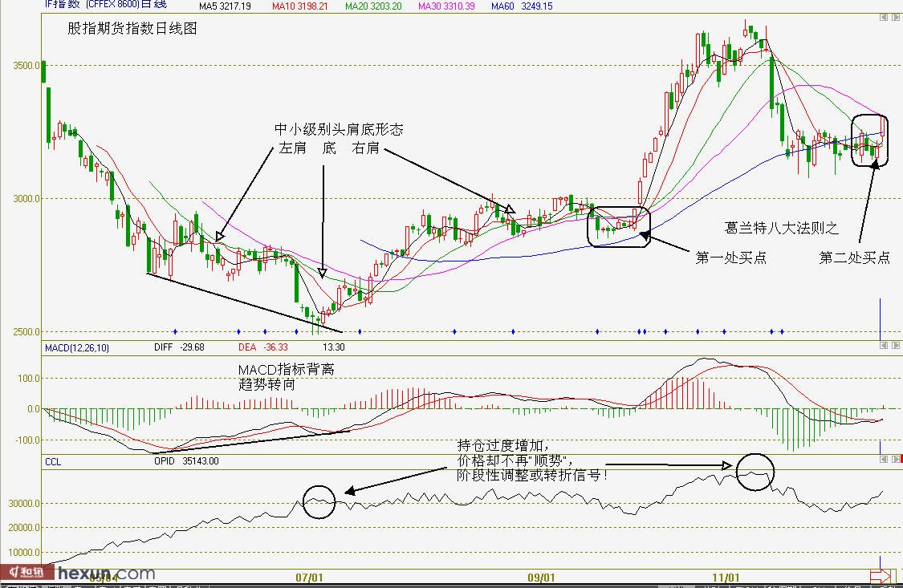
Task: Click the 07/01 date on time axis
Action: (309, 577)
